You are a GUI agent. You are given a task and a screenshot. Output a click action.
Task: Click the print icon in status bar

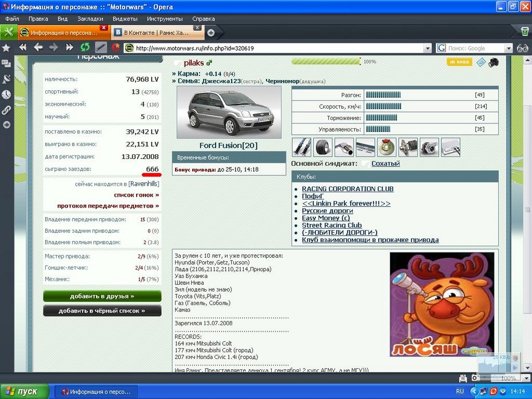(463, 378)
